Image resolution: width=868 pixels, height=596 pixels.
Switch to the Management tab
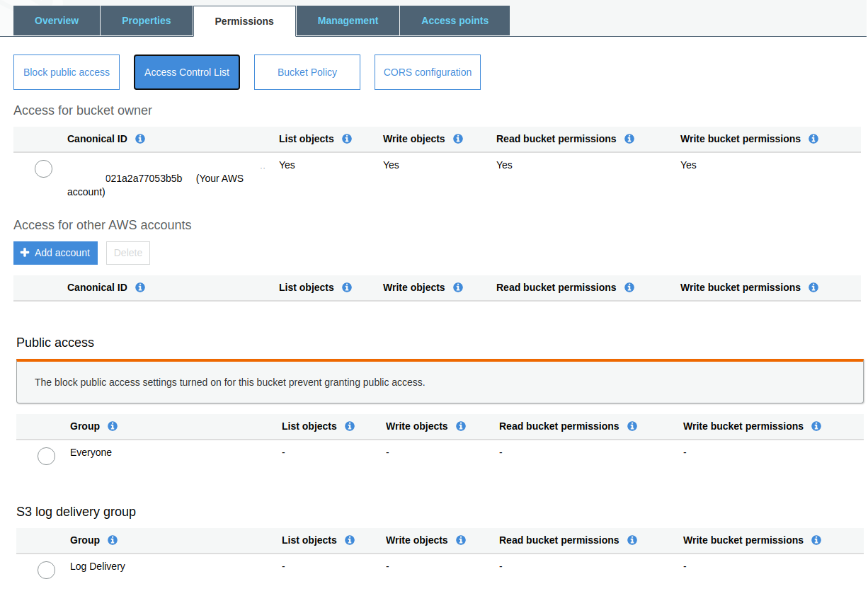(347, 21)
